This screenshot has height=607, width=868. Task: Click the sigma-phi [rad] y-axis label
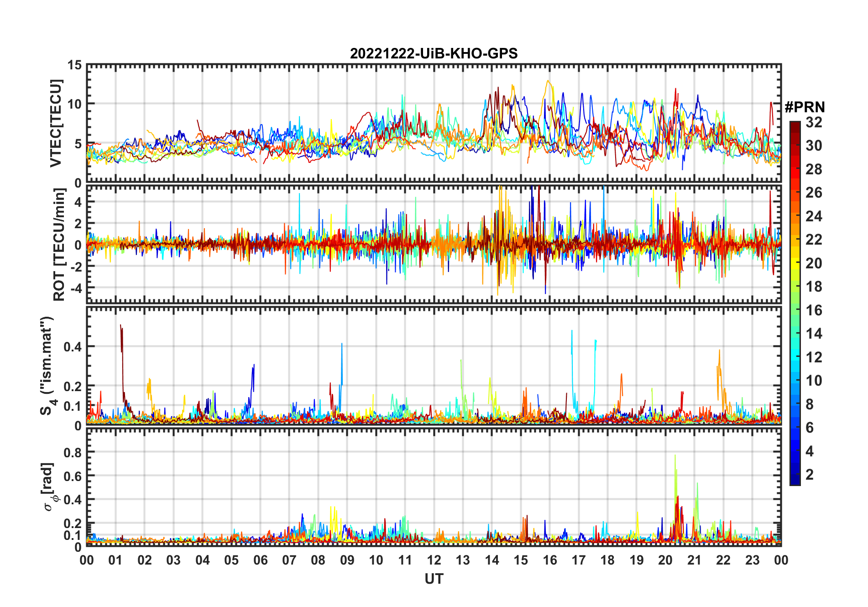(x=49, y=487)
